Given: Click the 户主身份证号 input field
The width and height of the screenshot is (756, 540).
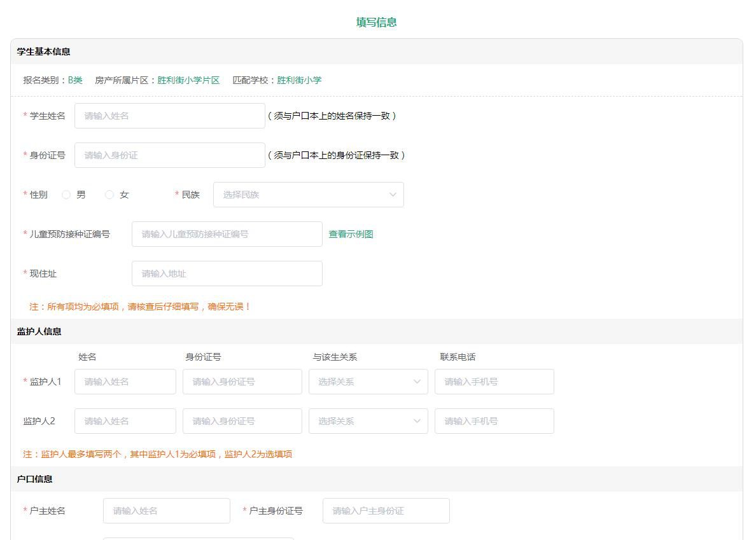Looking at the screenshot, I should coord(386,511).
